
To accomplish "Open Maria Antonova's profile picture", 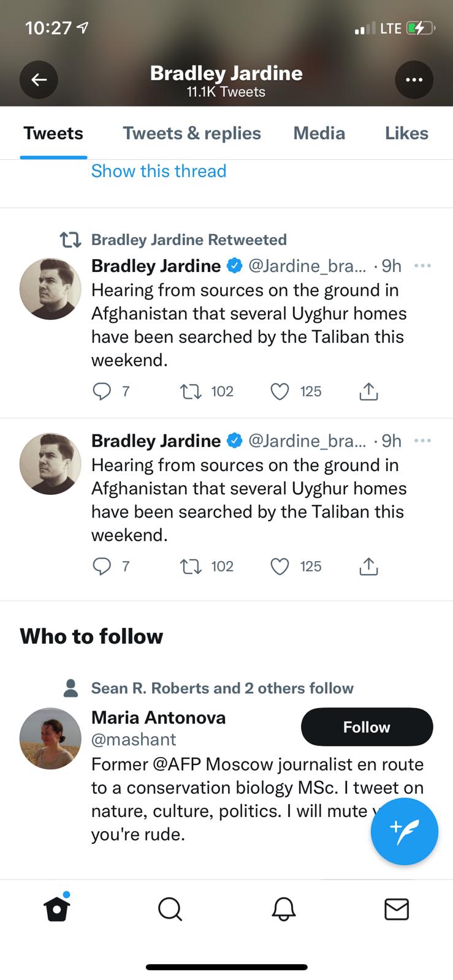I will point(50,739).
